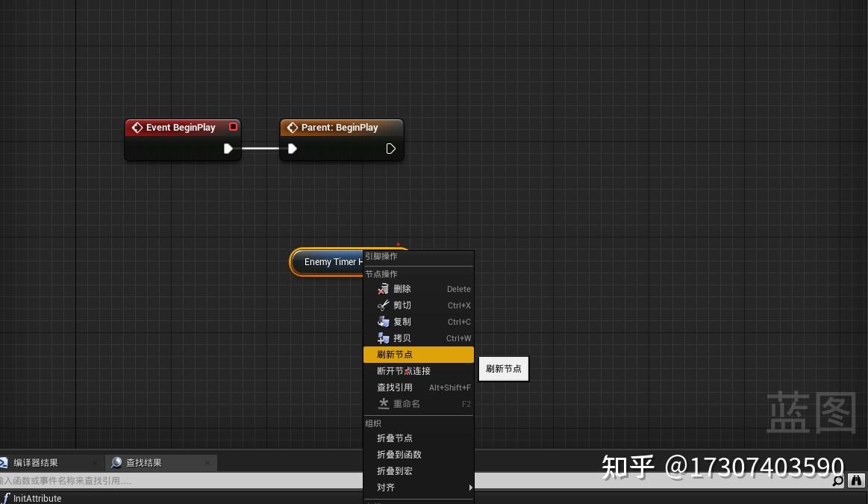This screenshot has height=504, width=868.
Task: Toggle the red breakpoint on Event BeginPlay node
Action: 233,127
